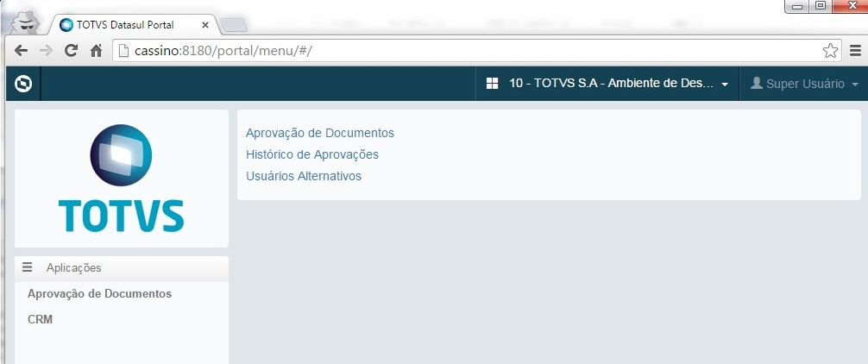Maximize the browser window

(821, 6)
